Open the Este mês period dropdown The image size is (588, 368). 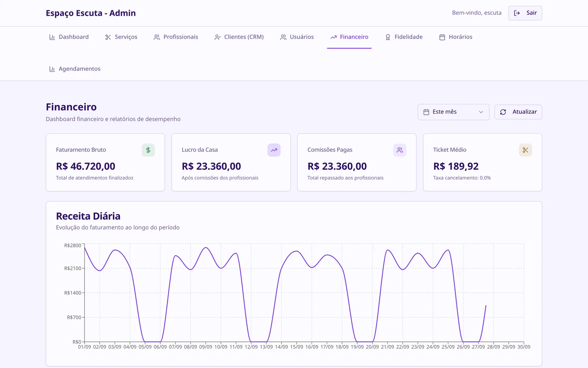click(453, 112)
